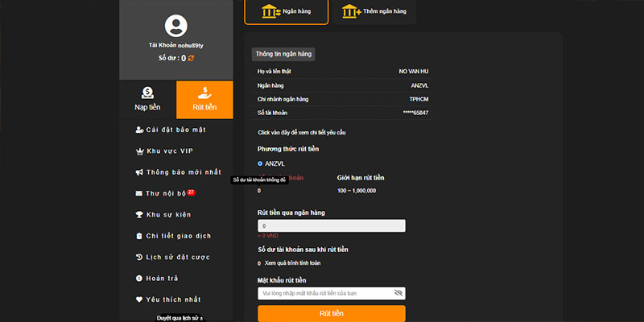Screen dimensions: 644x322
Task: Click the envelope icon for Thư nội bộ
Action: (x=139, y=193)
